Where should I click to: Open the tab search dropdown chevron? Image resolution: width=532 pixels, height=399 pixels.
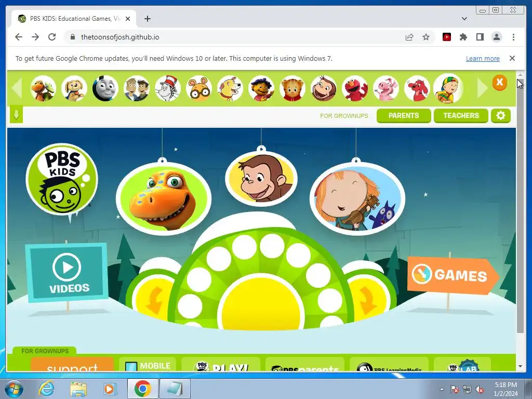(x=464, y=19)
